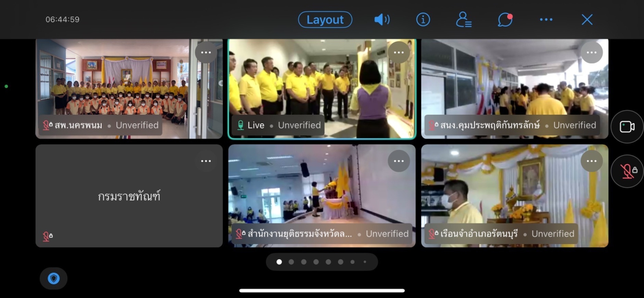Tap muted mic icon on สพ.นครพนม label
Image resolution: width=644 pixels, height=298 pixels.
pos(47,125)
